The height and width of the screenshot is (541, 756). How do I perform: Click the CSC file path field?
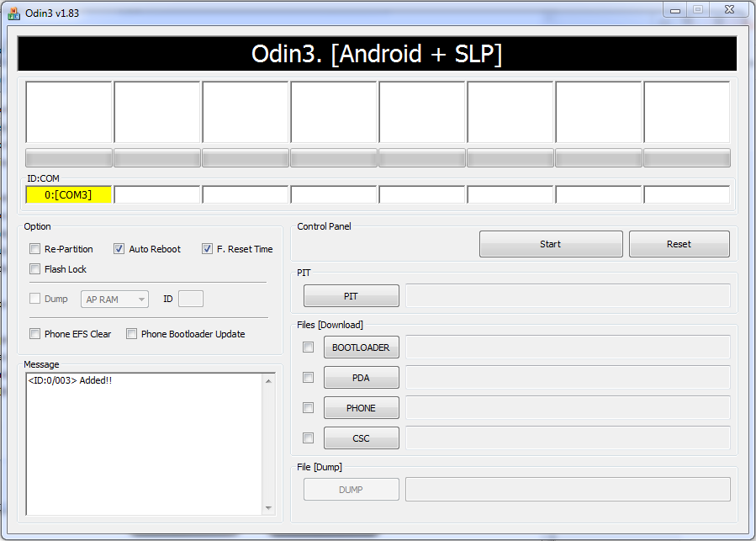tap(568, 438)
